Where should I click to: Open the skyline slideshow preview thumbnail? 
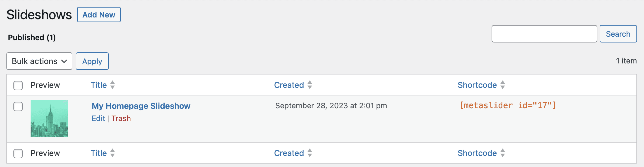point(49,119)
